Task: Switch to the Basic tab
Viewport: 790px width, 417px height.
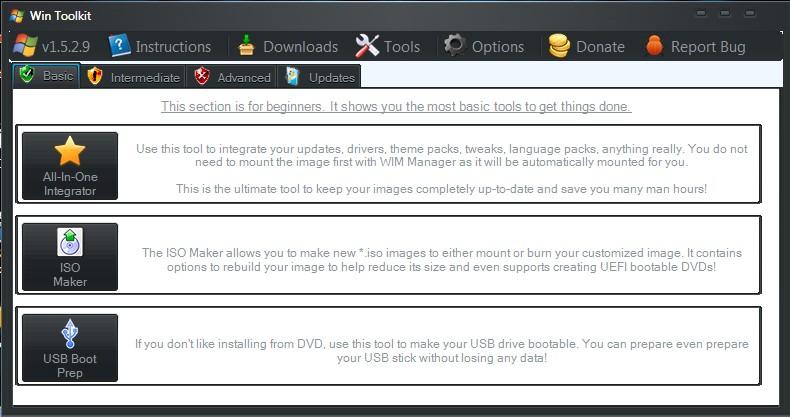Action: [46, 76]
